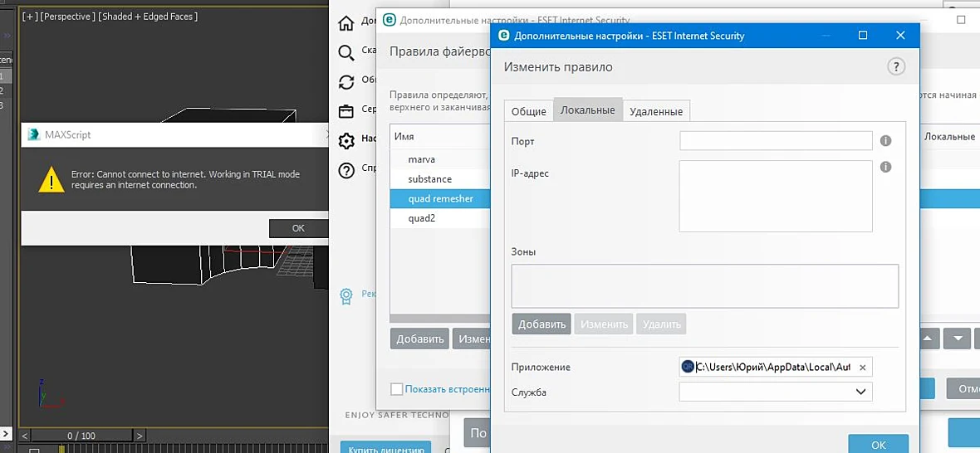Open the ESET home icon in sidebar

click(345, 24)
